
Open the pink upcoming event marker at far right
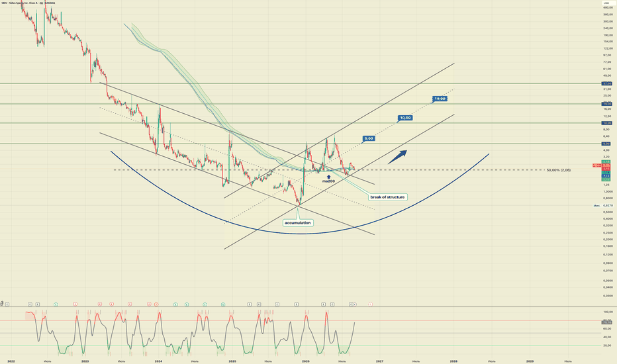tap(370, 304)
